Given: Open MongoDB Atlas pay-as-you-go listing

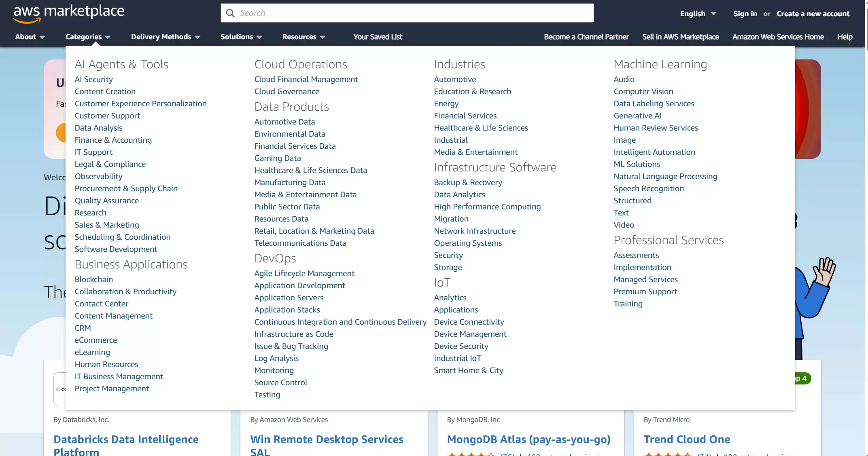Looking at the screenshot, I should click(x=528, y=439).
